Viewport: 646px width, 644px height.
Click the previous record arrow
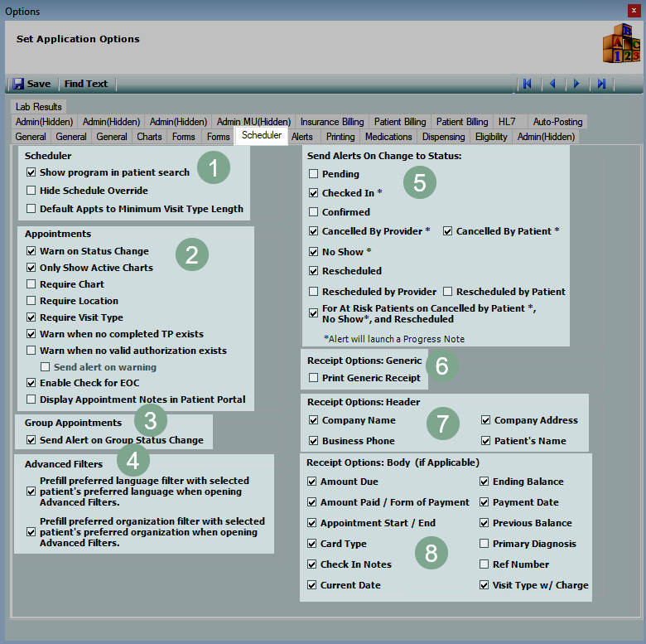click(552, 84)
